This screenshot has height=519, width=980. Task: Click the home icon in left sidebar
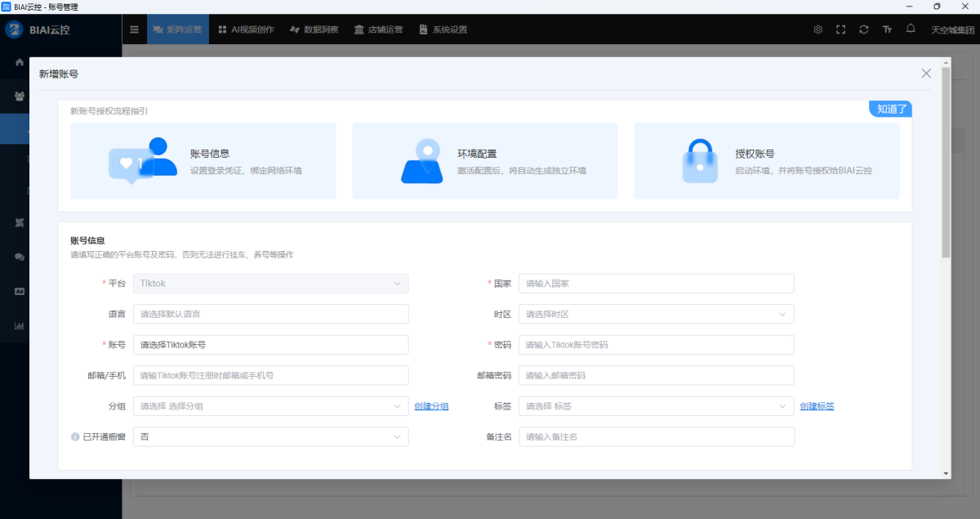20,62
